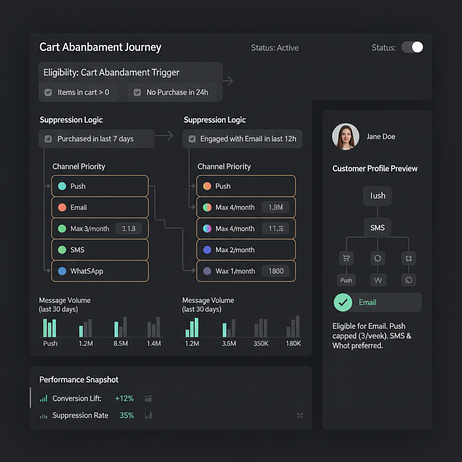Click the circle icon under SMS node
This screenshot has width=462, height=462.
click(377, 258)
